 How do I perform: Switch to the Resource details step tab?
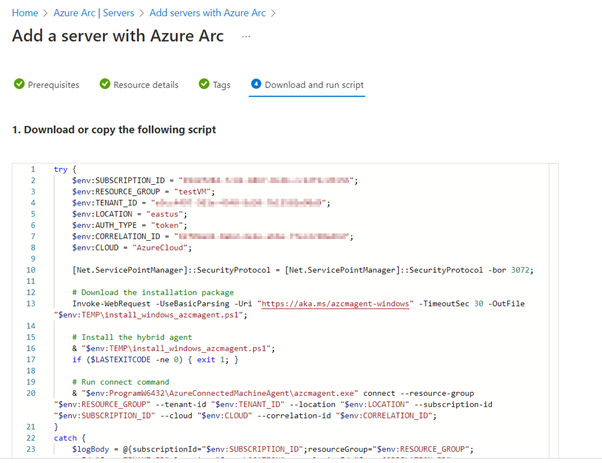pos(145,85)
